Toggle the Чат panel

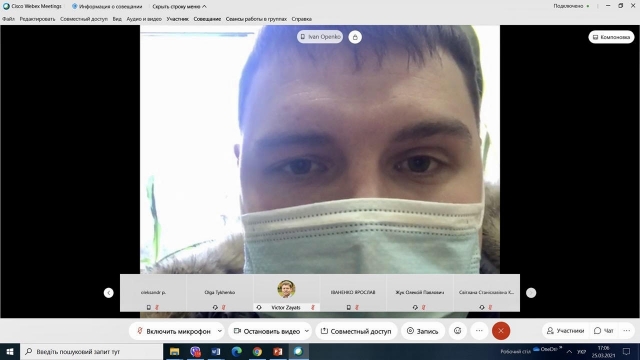pyautogui.click(x=604, y=331)
